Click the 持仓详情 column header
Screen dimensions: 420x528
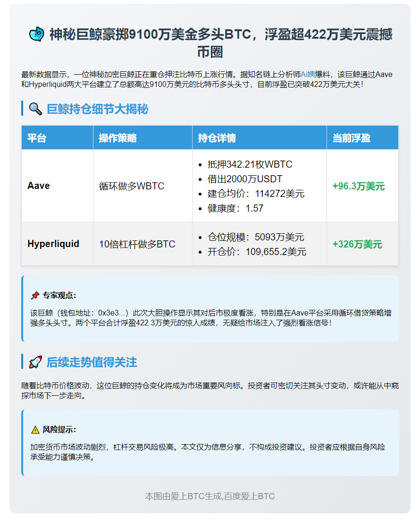tap(260, 138)
